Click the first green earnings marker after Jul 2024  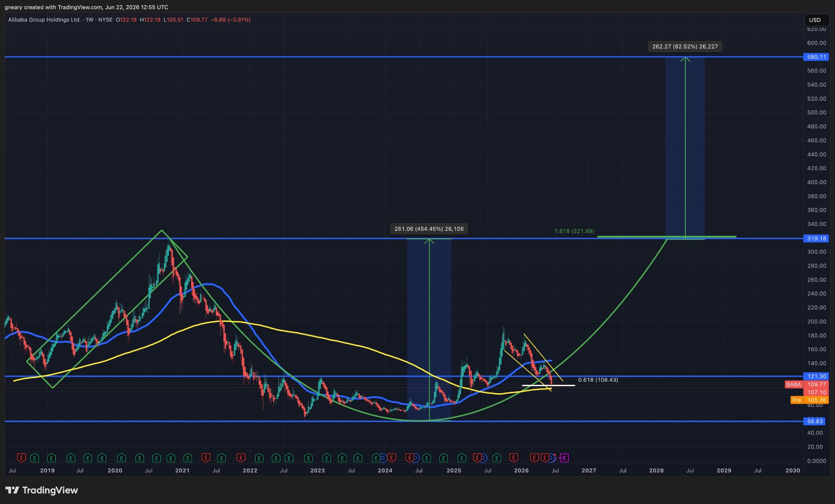[x=426, y=458]
